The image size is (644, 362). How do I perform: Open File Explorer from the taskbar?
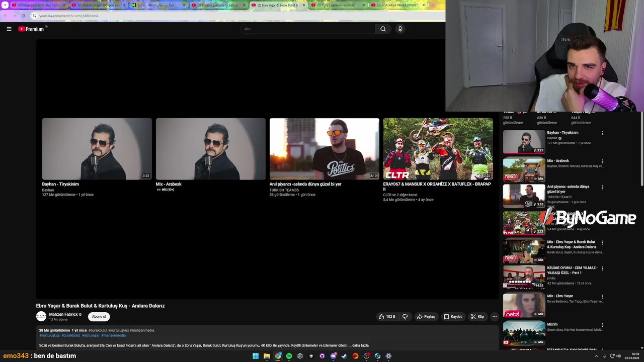[x=267, y=356]
